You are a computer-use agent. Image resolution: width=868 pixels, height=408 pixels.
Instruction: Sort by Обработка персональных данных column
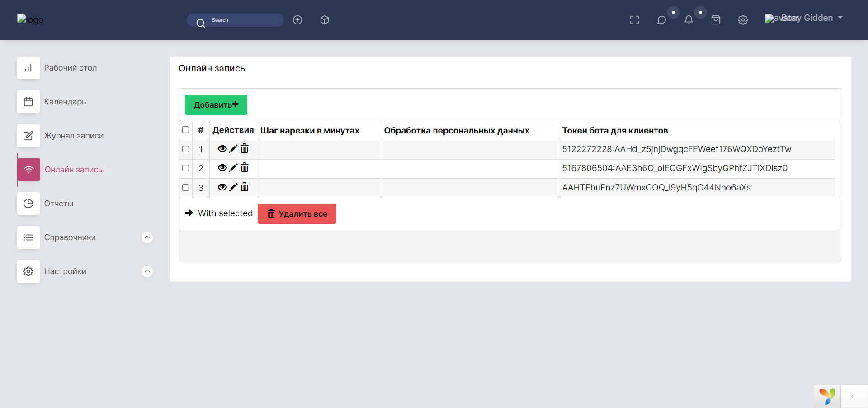click(x=457, y=131)
